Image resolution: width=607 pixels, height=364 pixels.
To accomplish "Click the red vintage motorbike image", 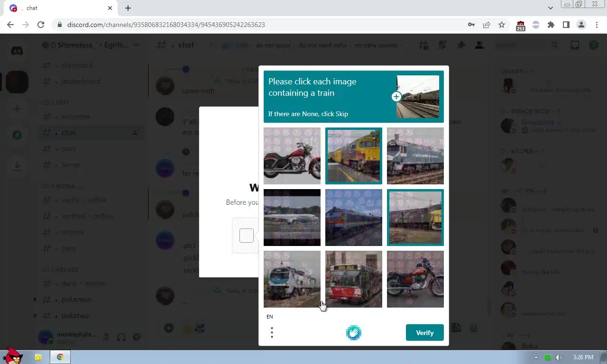I will point(415,279).
